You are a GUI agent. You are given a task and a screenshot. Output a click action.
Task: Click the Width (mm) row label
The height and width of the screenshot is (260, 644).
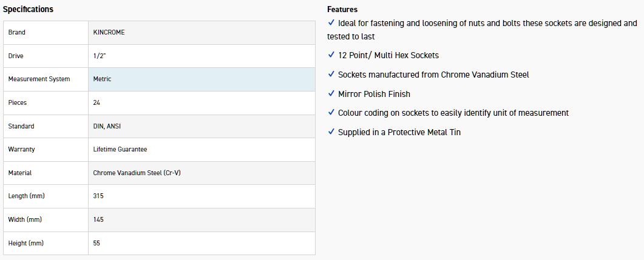pos(25,219)
